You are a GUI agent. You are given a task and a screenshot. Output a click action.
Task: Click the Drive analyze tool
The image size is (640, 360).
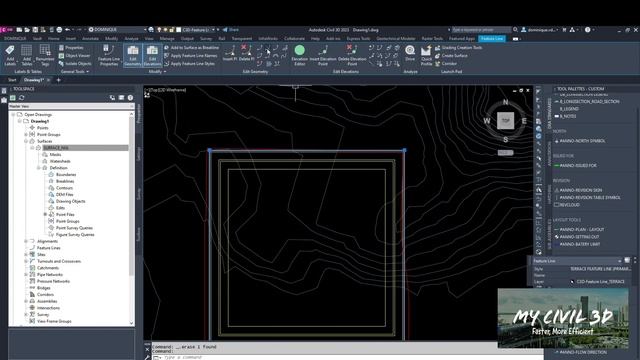(x=410, y=53)
